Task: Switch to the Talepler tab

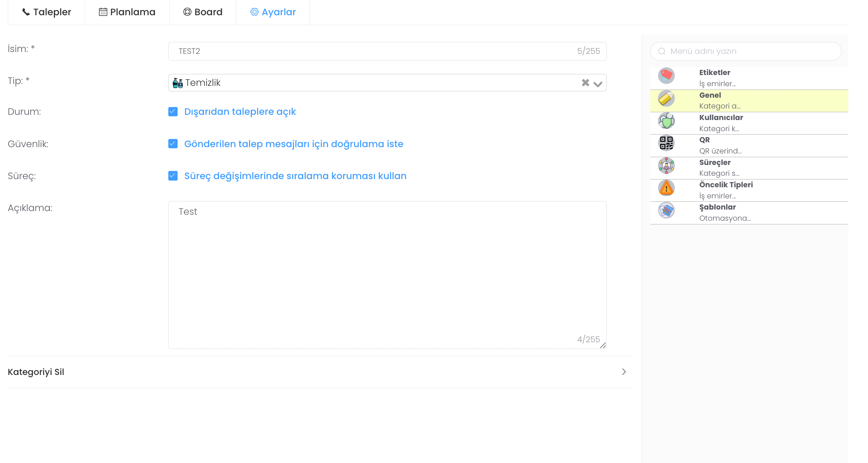Action: coord(46,12)
